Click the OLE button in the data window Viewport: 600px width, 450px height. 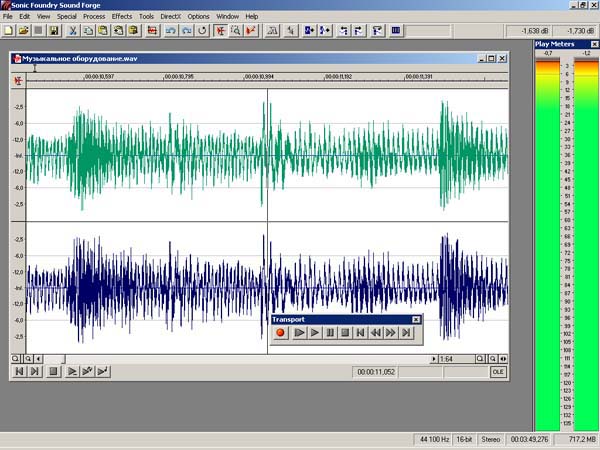(x=498, y=372)
